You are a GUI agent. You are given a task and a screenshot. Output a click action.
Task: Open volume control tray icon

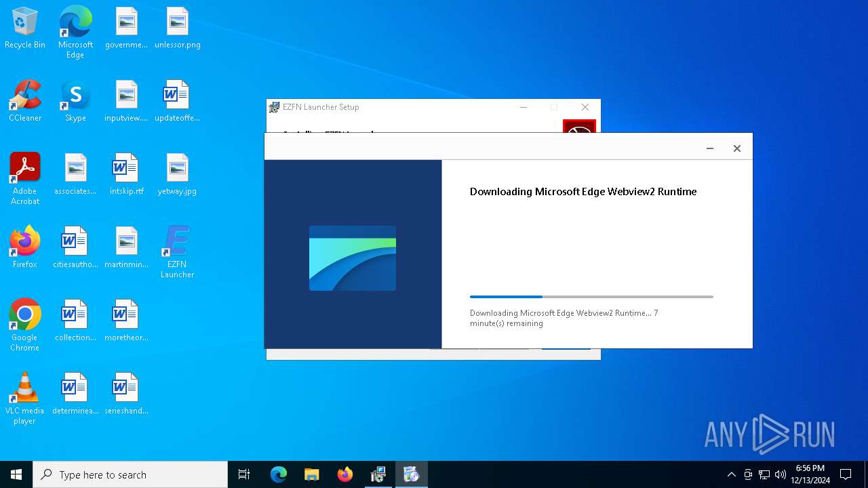[x=781, y=474]
